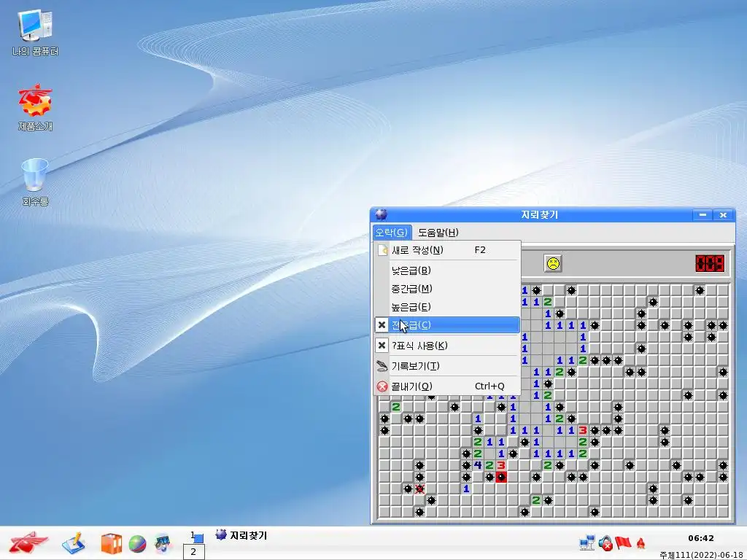
Task: Toggle the checkbox beside ?표식 사용(K)
Action: click(382, 345)
